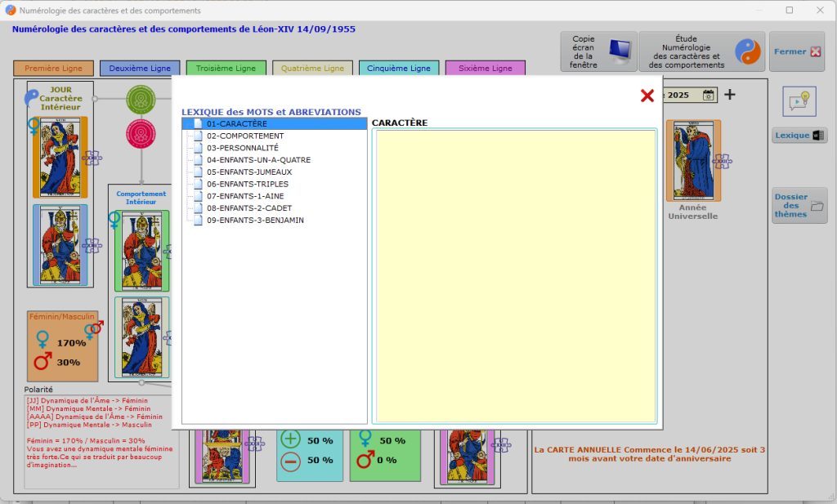
Task: Choose 03-PERSONNALITÉ from the list
Action: [x=242, y=148]
